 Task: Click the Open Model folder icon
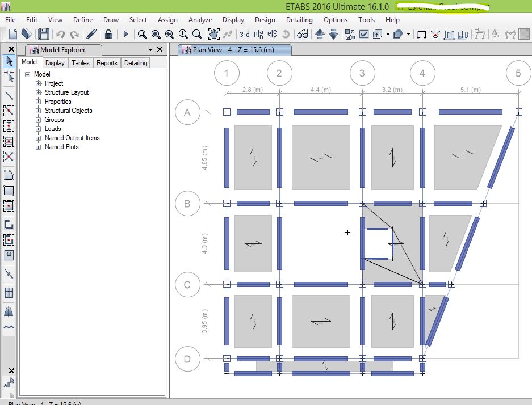(27, 34)
